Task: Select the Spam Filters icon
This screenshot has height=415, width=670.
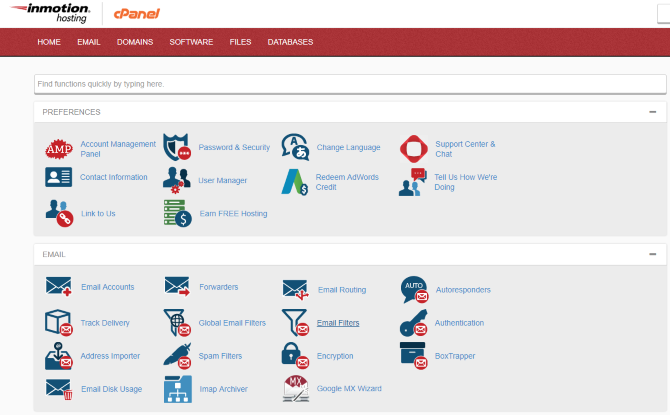Action: point(177,355)
